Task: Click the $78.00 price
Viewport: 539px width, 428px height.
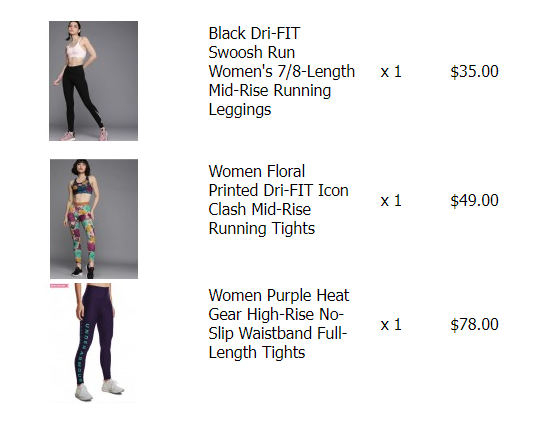Action: tap(474, 325)
